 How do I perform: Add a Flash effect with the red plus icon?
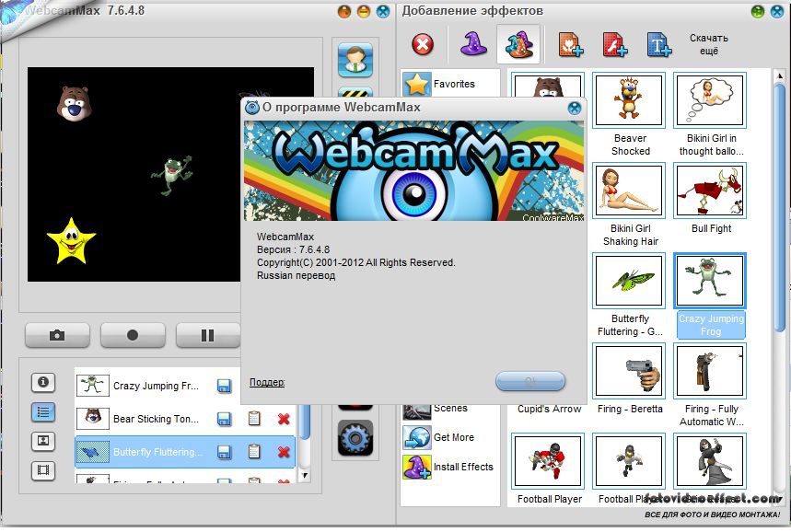point(614,44)
